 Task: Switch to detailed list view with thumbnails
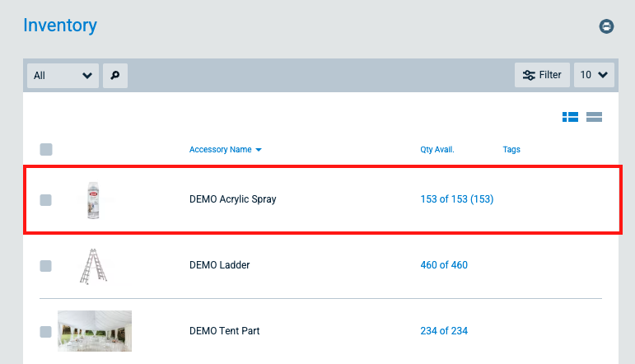[x=570, y=117]
